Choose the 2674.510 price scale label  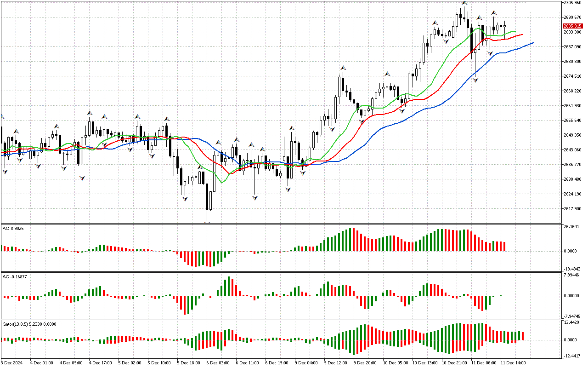pos(572,76)
